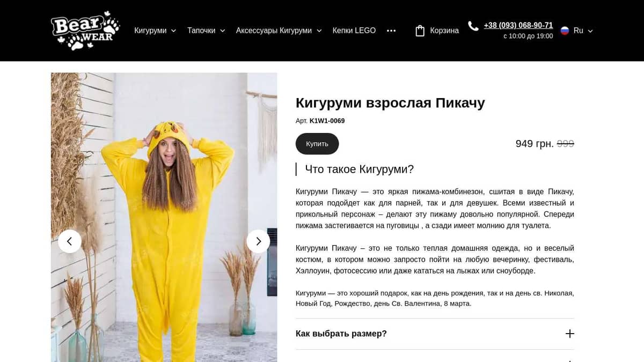The height and width of the screenshot is (362, 644).
Task: Go to next product photo
Action: (x=258, y=241)
